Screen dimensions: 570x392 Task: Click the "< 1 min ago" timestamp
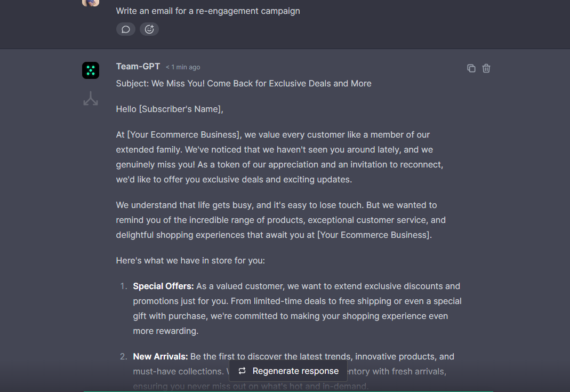click(183, 67)
